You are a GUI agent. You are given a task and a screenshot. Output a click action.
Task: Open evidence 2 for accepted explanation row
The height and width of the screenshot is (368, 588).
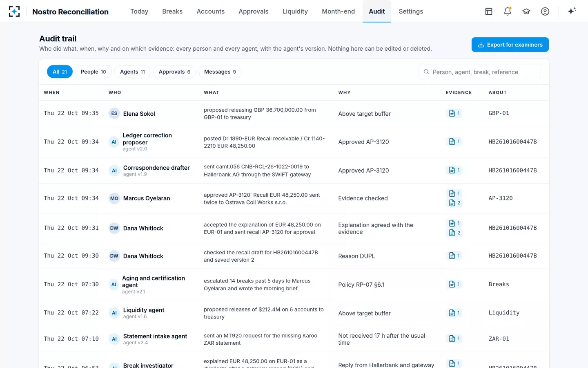click(454, 233)
